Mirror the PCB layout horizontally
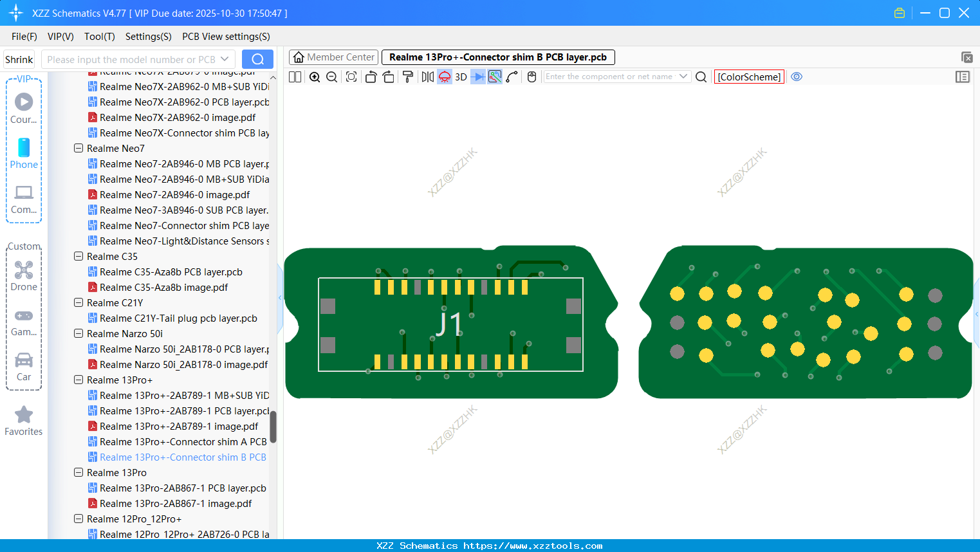 [427, 77]
